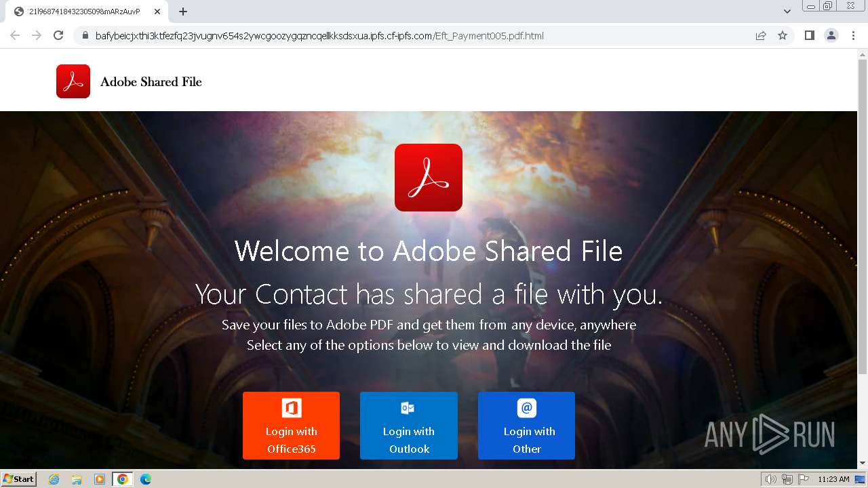Viewport: 868px width, 488px height.
Task: Click Login with Outlook button
Action: pyautogui.click(x=409, y=426)
